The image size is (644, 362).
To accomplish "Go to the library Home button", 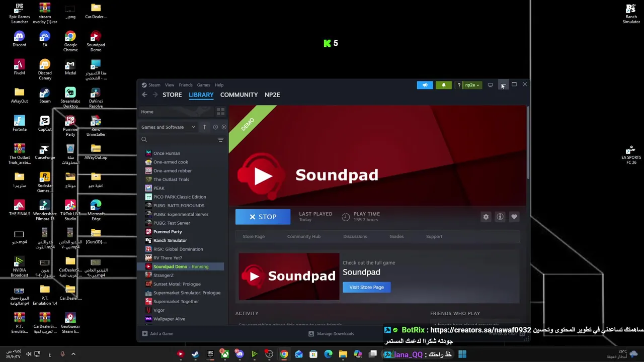I will (x=176, y=112).
